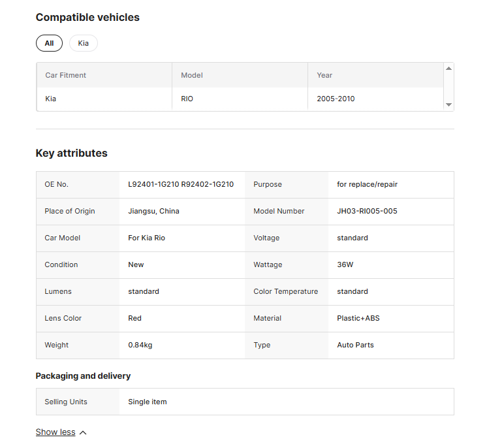Screen dimensions: 487x448
Task: Collapse attributes with the Show less link
Action: pos(55,432)
